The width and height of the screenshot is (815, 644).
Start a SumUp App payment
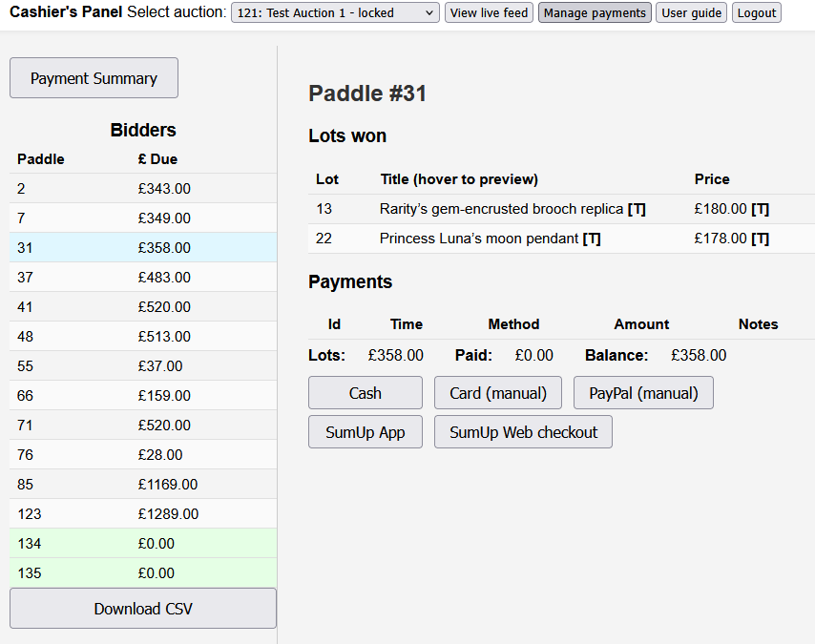click(365, 431)
